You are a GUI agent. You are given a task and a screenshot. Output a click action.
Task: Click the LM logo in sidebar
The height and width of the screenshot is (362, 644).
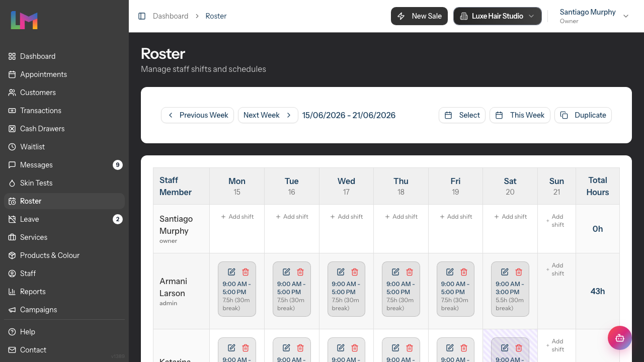click(x=24, y=20)
